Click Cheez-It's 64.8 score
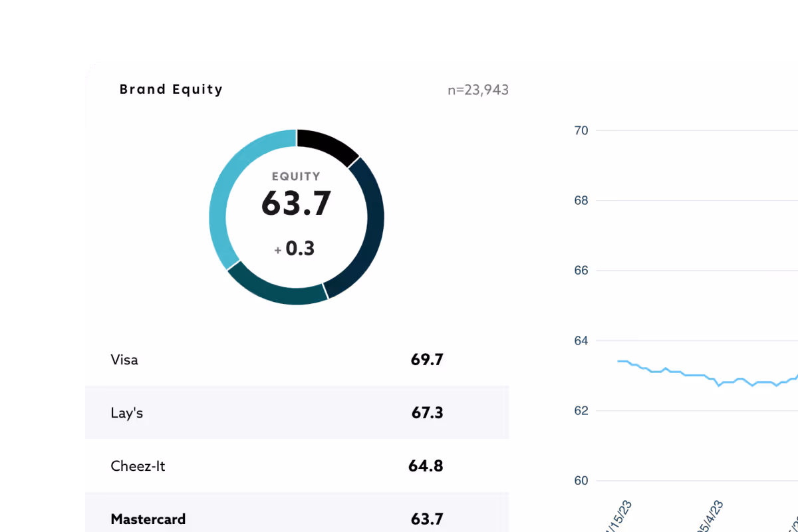The image size is (798, 532). pyautogui.click(x=426, y=465)
